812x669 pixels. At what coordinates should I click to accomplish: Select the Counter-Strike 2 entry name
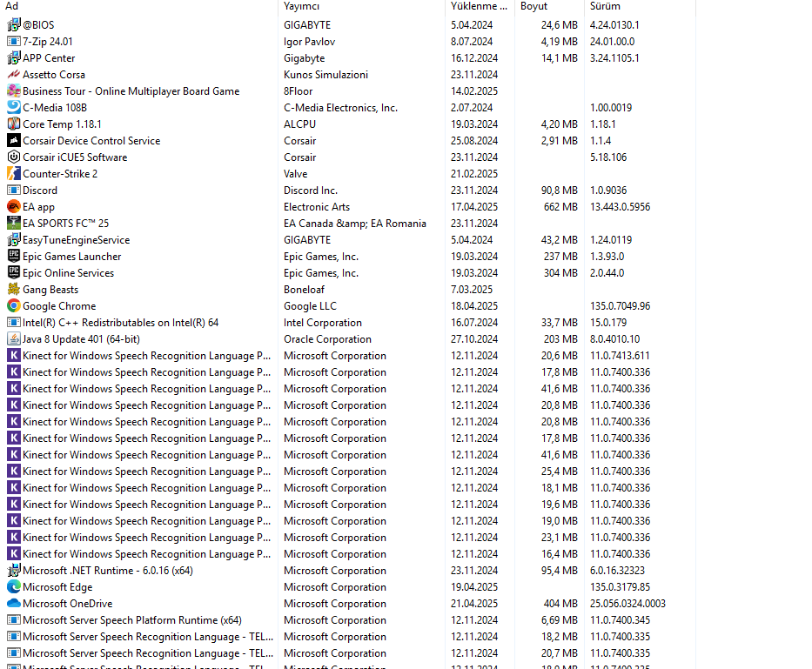point(60,174)
